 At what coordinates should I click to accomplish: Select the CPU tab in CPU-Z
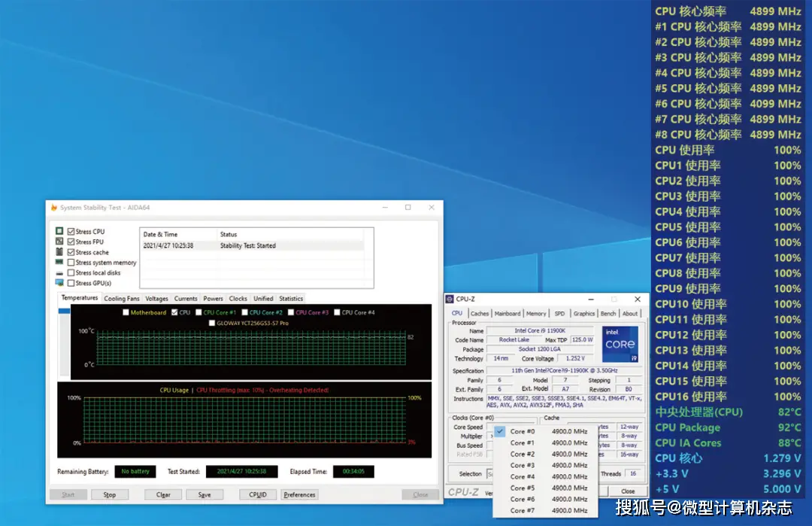[457, 313]
